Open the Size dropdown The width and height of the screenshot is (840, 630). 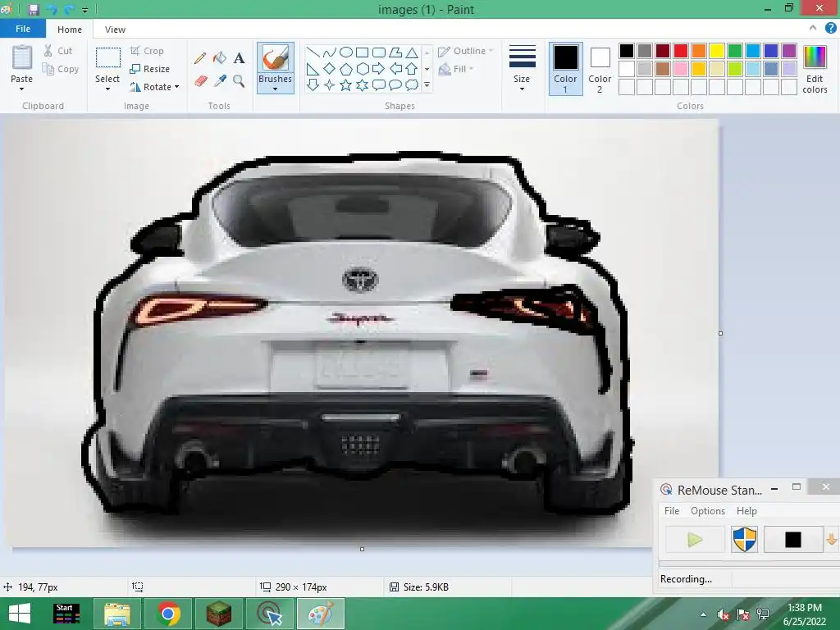(x=522, y=68)
